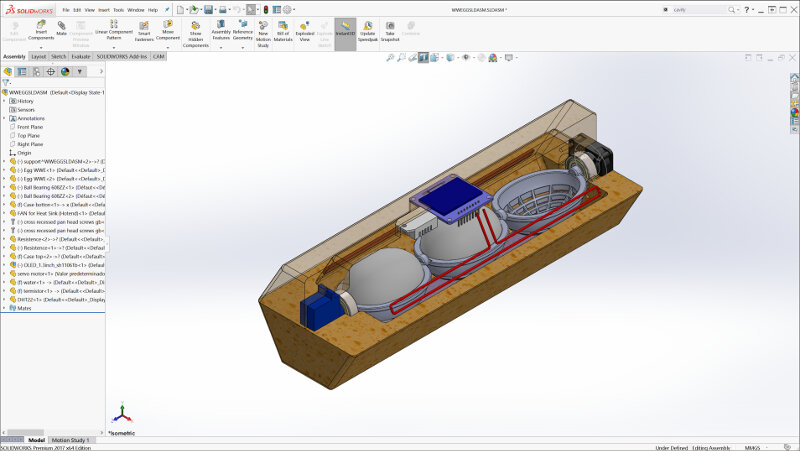Image resolution: width=800 pixels, height=451 pixels.
Task: Open the Tools menu
Action: (x=118, y=10)
